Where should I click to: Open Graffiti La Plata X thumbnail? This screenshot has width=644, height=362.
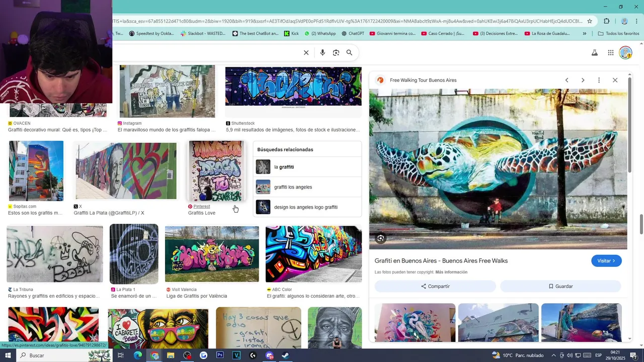pyautogui.click(x=126, y=171)
